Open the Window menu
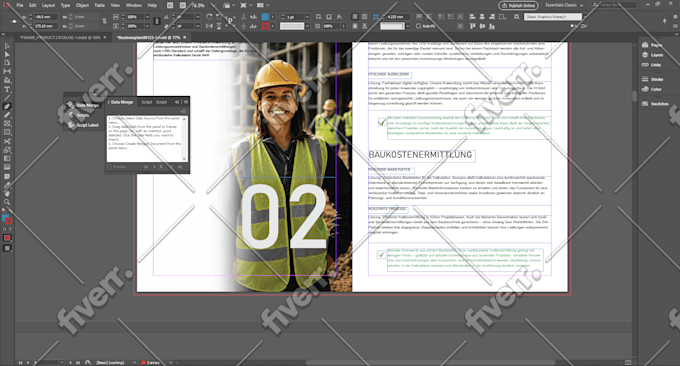 tap(134, 5)
